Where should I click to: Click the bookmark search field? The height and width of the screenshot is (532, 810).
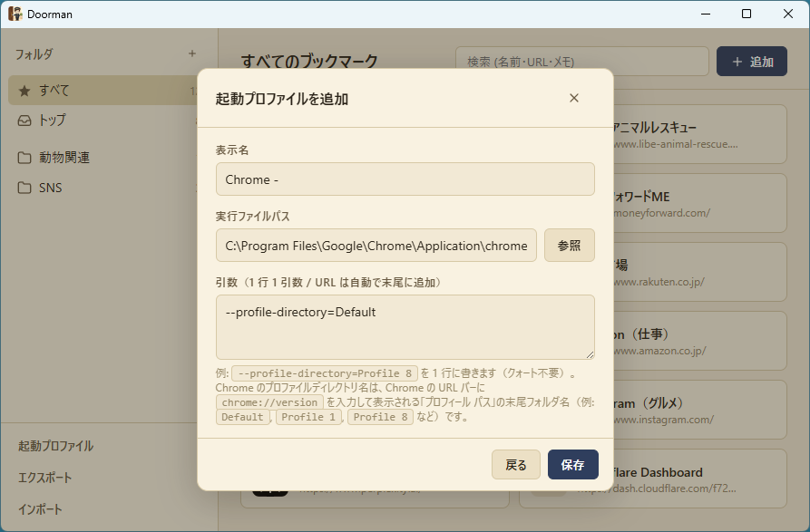tap(581, 62)
